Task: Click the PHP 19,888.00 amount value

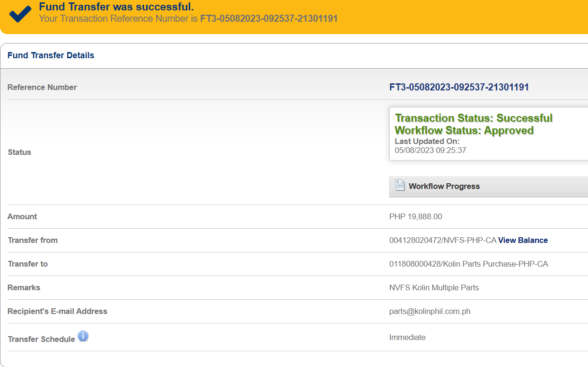Action: 415,216
